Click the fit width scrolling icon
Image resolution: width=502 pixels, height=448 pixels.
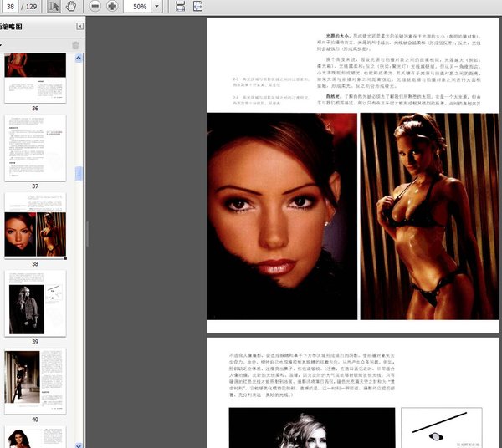[180, 6]
